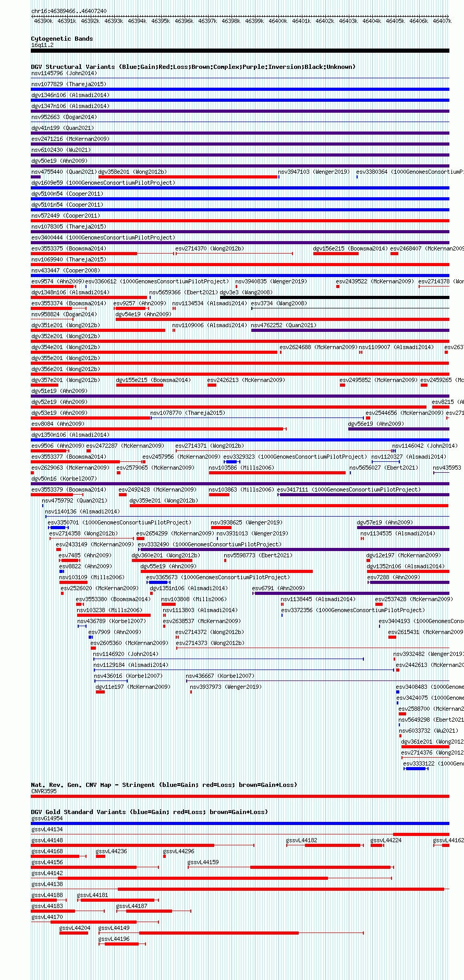Click the 46407k ruler tick label
Image resolution: width=464 pixels, height=980 pixels.
(x=442, y=21)
